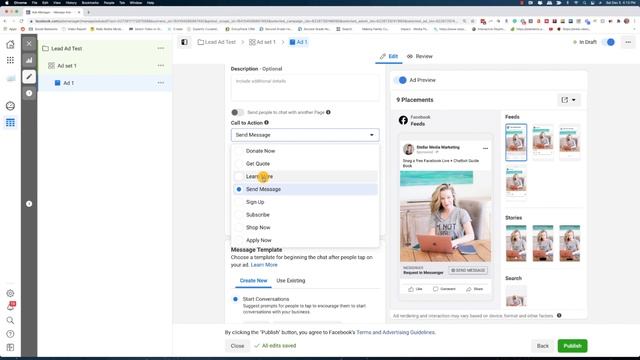Image resolution: width=640 pixels, height=360 pixels.
Task: Go to Ad set 1 breadcrumb
Action: (262, 42)
